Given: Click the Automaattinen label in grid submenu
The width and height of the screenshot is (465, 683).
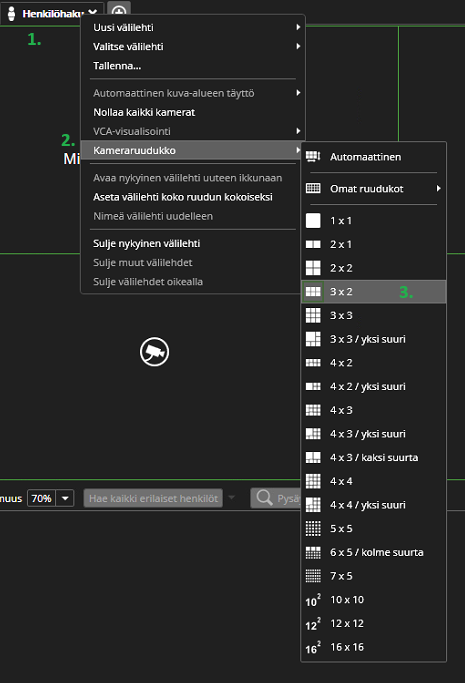Looking at the screenshot, I should (x=365, y=157).
